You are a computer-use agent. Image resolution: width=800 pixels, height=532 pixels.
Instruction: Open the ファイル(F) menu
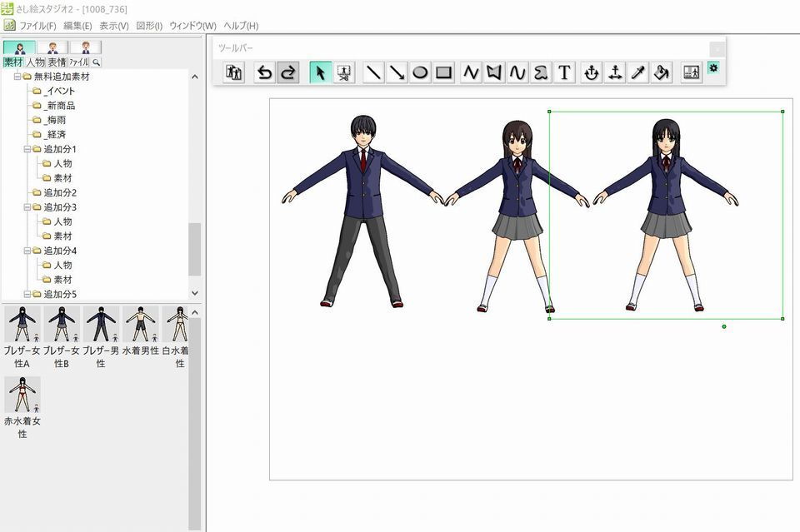pos(37,26)
